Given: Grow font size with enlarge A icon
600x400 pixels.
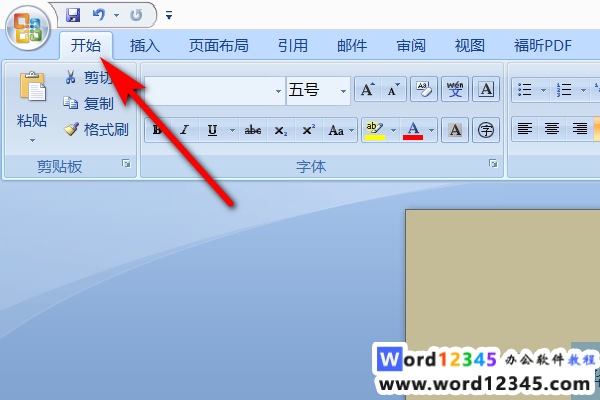Looking at the screenshot, I should pyautogui.click(x=368, y=90).
